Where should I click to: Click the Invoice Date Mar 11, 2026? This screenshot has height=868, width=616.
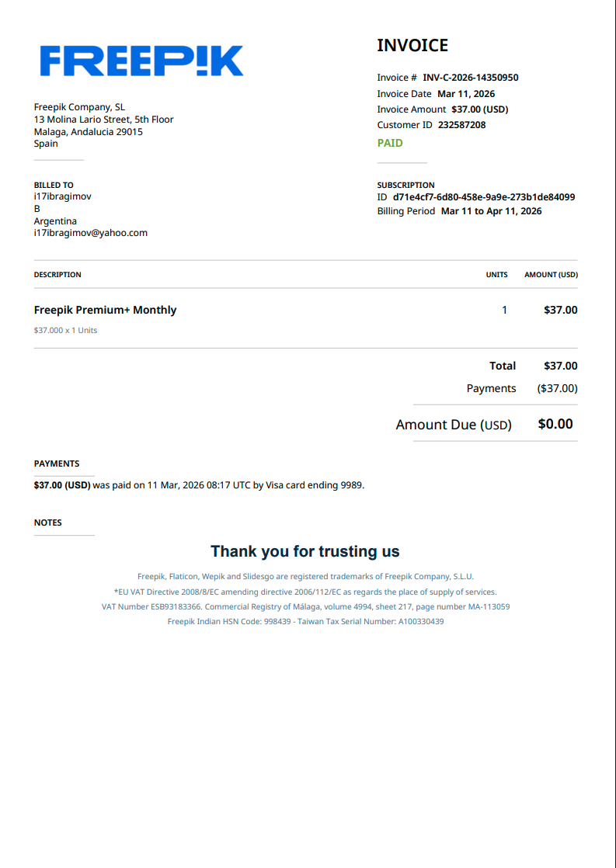466,94
